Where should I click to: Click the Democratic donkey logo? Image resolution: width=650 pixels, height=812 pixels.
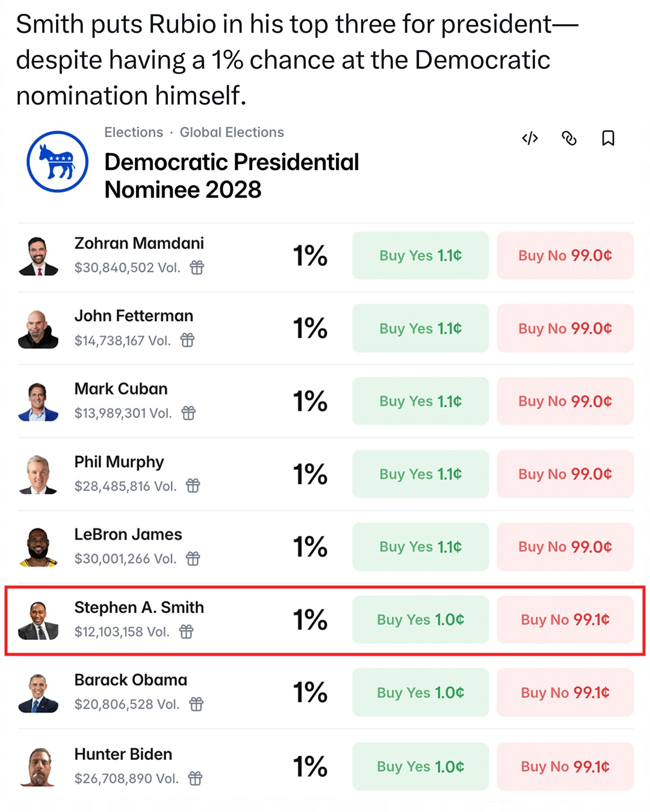click(x=57, y=162)
